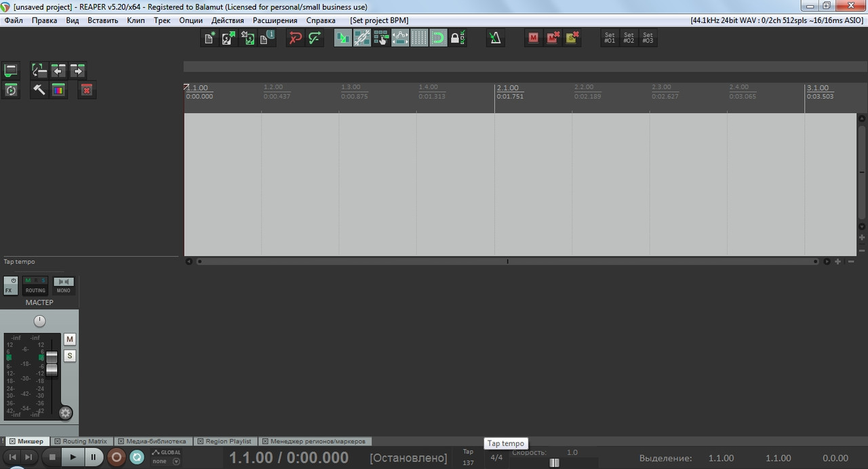Click the Set #03 toolbar button
The width and height of the screenshot is (868, 469).
click(648, 38)
